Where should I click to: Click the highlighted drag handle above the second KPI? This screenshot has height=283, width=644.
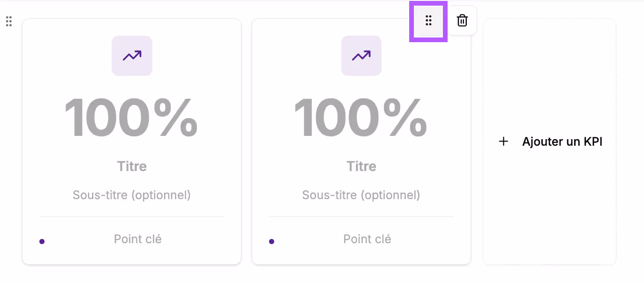click(x=428, y=21)
